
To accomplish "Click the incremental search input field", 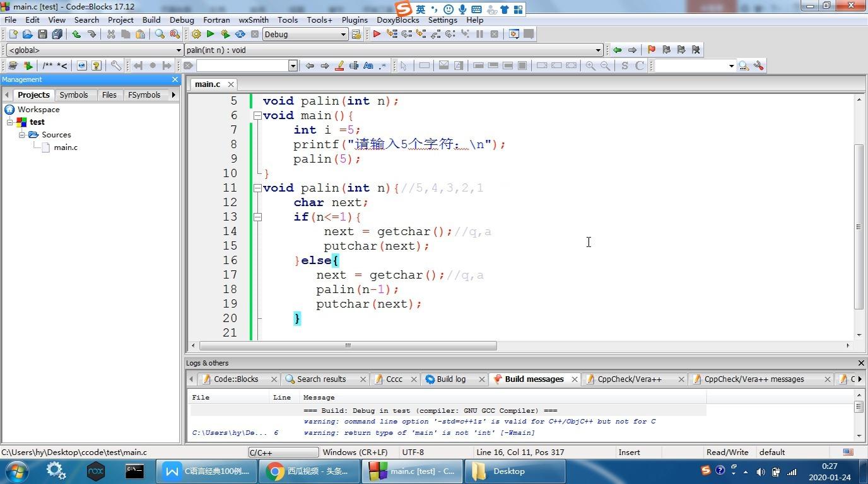I will pyautogui.click(x=242, y=66).
